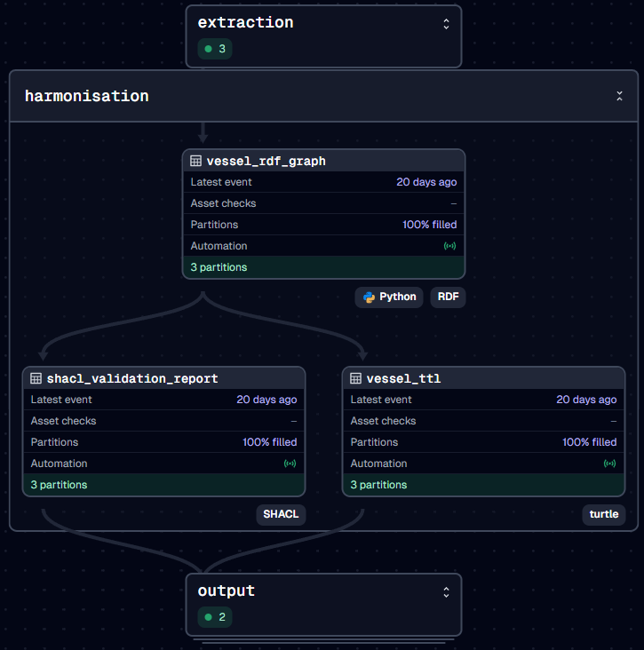Collapse the harmonisation group
644x650 pixels.
click(619, 96)
